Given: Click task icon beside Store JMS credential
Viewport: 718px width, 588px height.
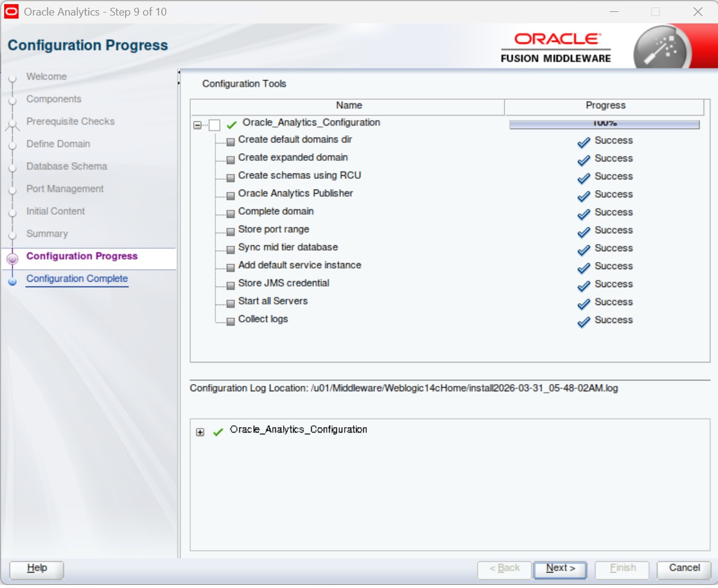Looking at the screenshot, I should tap(231, 286).
